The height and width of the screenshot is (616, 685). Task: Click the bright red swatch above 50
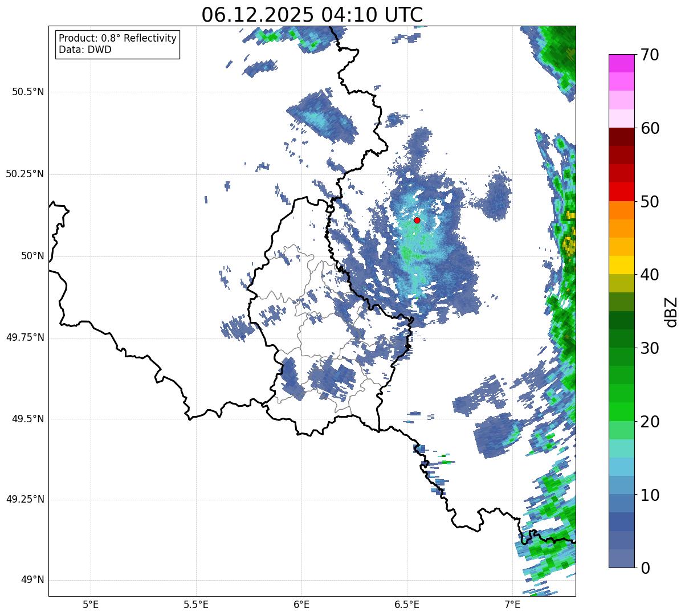(x=621, y=191)
